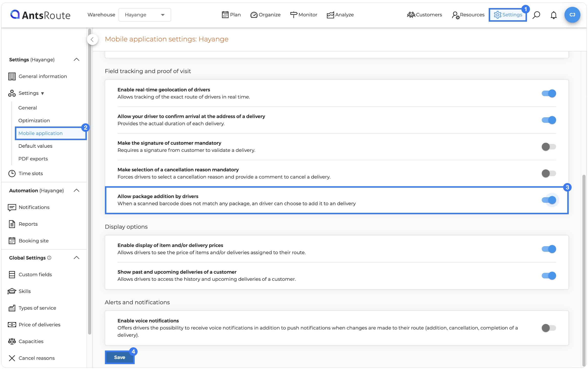588x370 pixels.
Task: Select the Mobile application sub-item
Action: click(x=51, y=133)
